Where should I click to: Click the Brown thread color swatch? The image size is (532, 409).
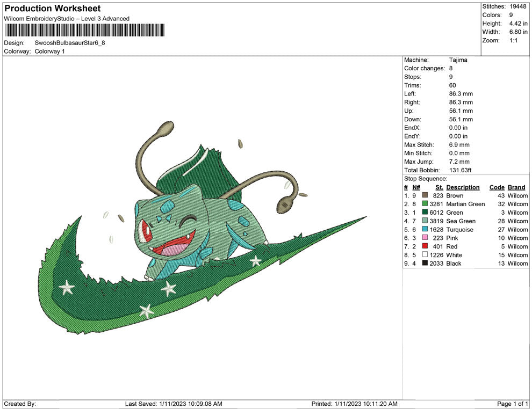tap(425, 195)
